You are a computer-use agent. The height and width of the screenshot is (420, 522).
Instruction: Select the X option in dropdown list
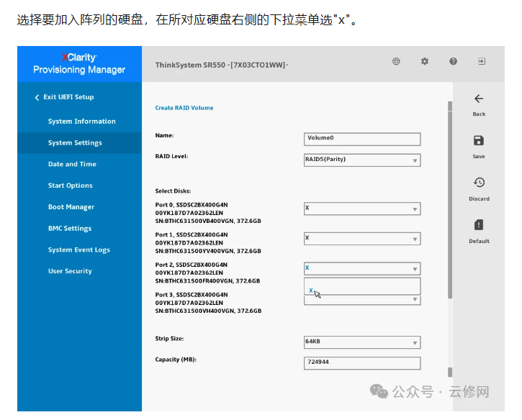pos(310,291)
